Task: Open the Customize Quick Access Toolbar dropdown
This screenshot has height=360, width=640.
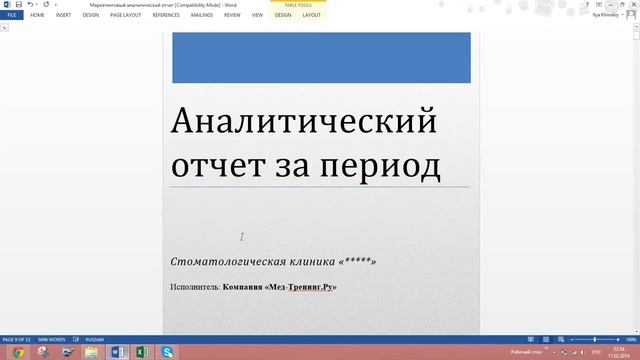Action: [x=56, y=5]
